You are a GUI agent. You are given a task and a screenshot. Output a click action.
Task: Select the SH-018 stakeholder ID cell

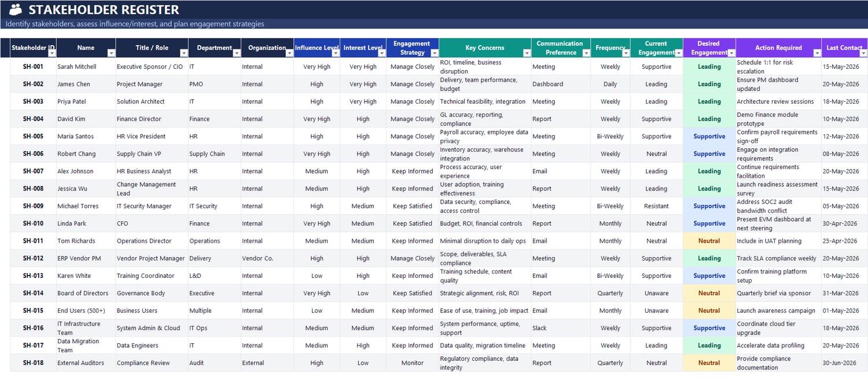coord(33,362)
